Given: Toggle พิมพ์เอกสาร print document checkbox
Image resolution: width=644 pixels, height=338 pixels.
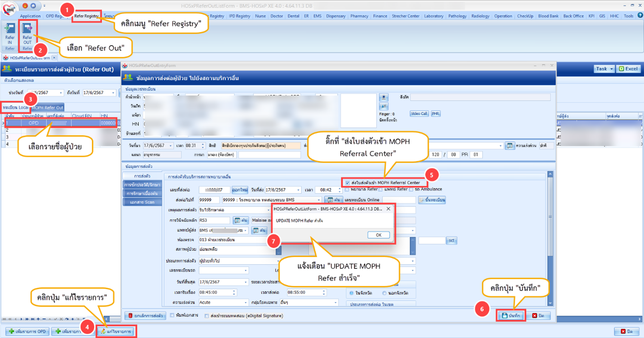Looking at the screenshot, I should click(172, 315).
